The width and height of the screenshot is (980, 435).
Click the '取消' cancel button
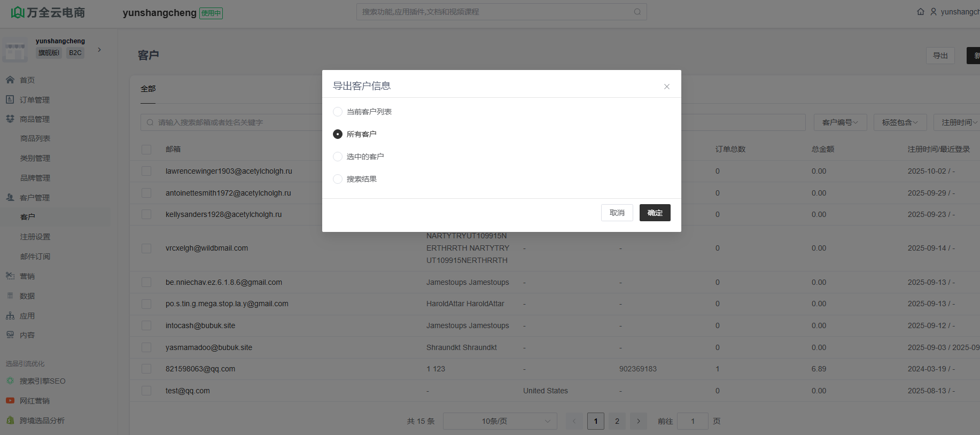tap(617, 213)
